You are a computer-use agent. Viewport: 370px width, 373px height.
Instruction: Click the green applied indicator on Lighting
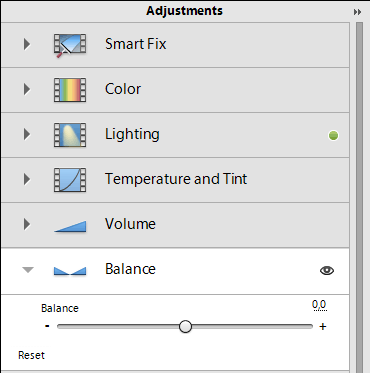333,135
